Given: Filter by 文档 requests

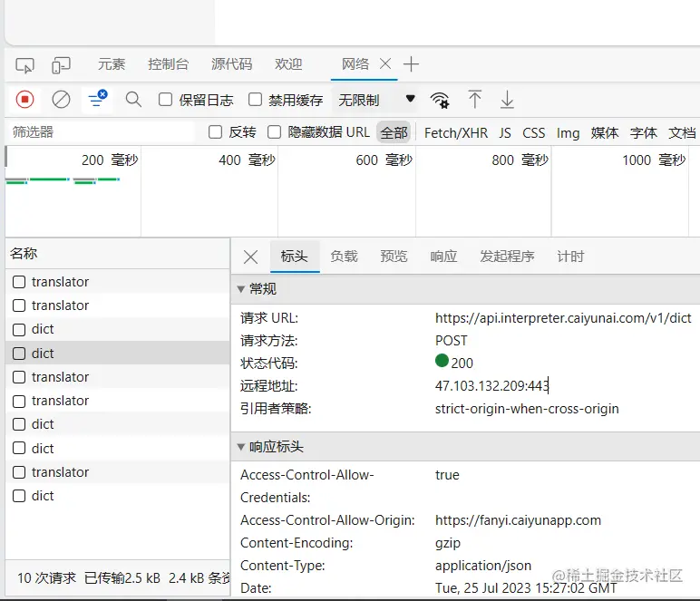Looking at the screenshot, I should (x=682, y=133).
